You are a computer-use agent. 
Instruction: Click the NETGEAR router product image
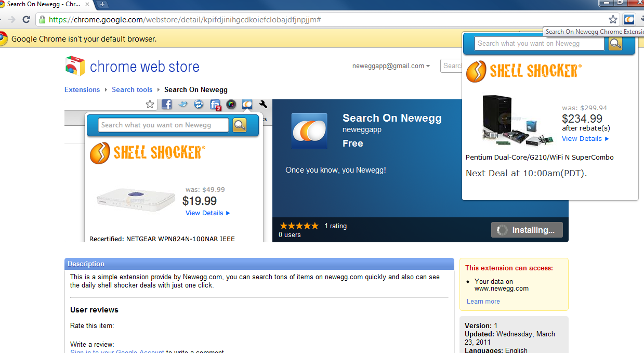point(136,201)
